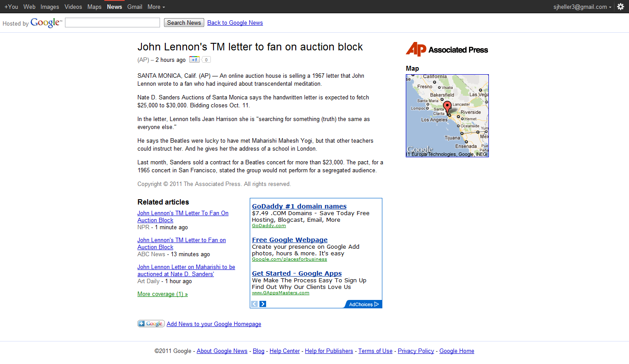The height and width of the screenshot is (364, 629).
Task: Click the +1 count bubble
Action: (x=206, y=60)
